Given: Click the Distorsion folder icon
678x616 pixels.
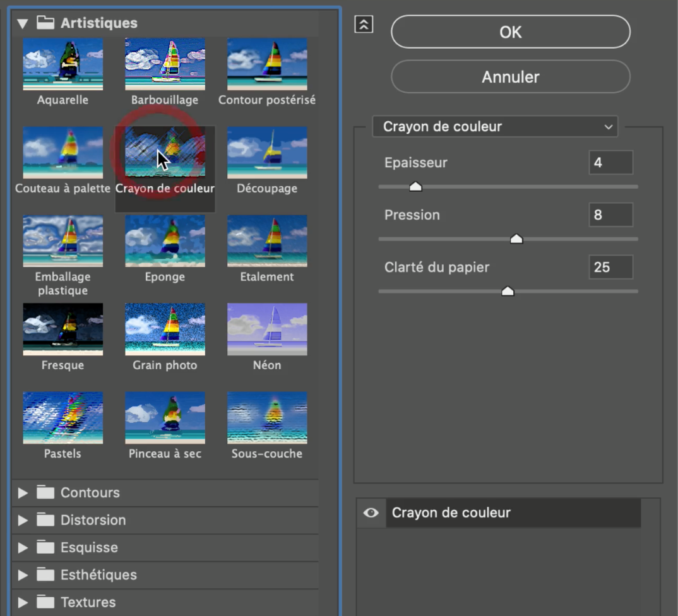Looking at the screenshot, I should point(45,519).
